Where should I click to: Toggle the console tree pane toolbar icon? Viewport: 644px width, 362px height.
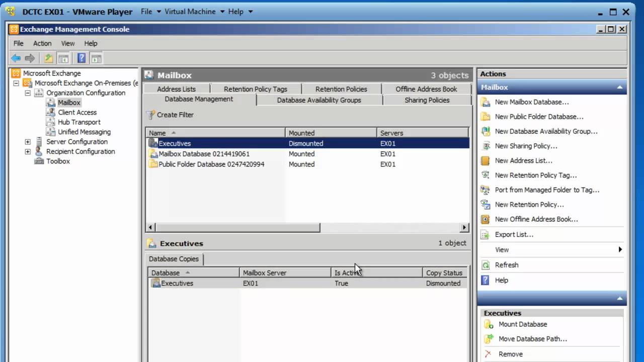pos(63,58)
